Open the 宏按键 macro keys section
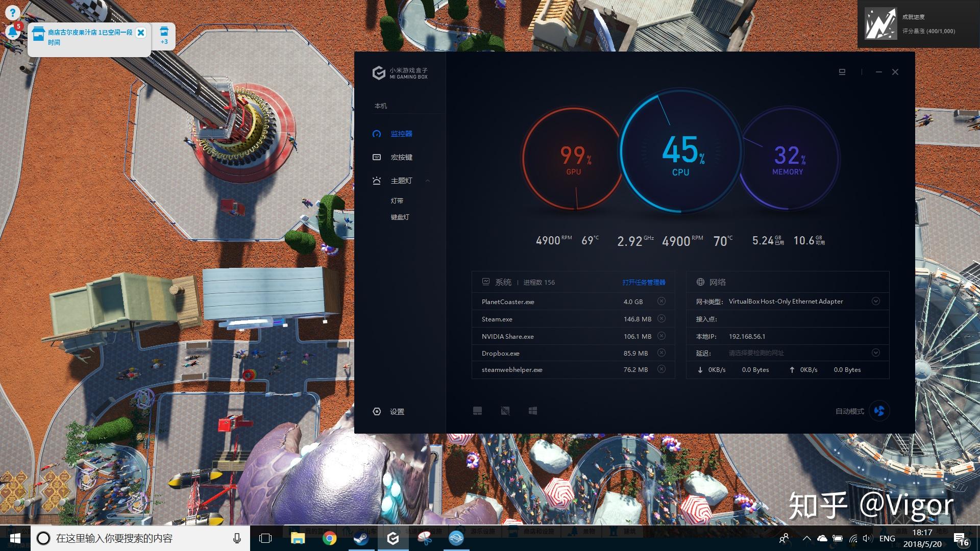This screenshot has width=980, height=551. tap(401, 157)
